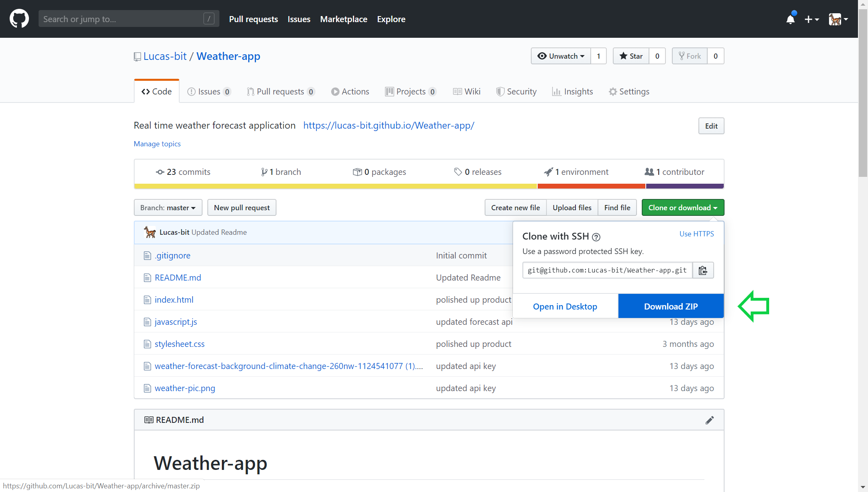The image size is (868, 492).
Task: Open the .gitignore file
Action: tap(172, 255)
